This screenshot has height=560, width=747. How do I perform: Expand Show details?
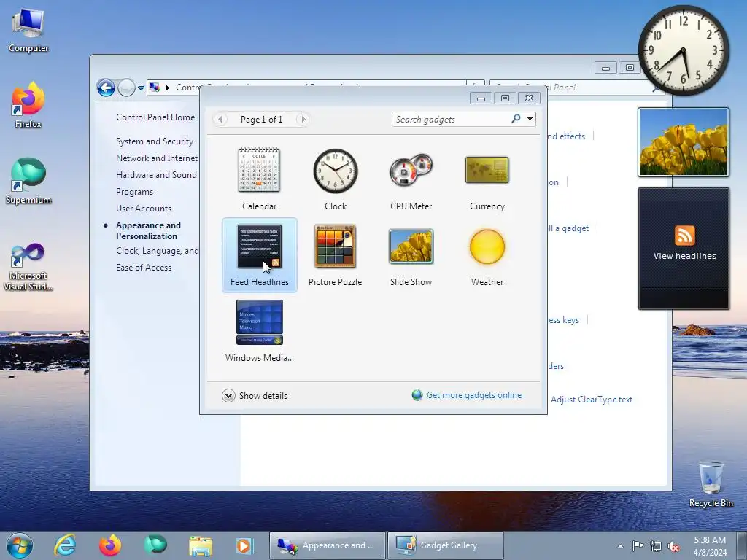point(255,396)
